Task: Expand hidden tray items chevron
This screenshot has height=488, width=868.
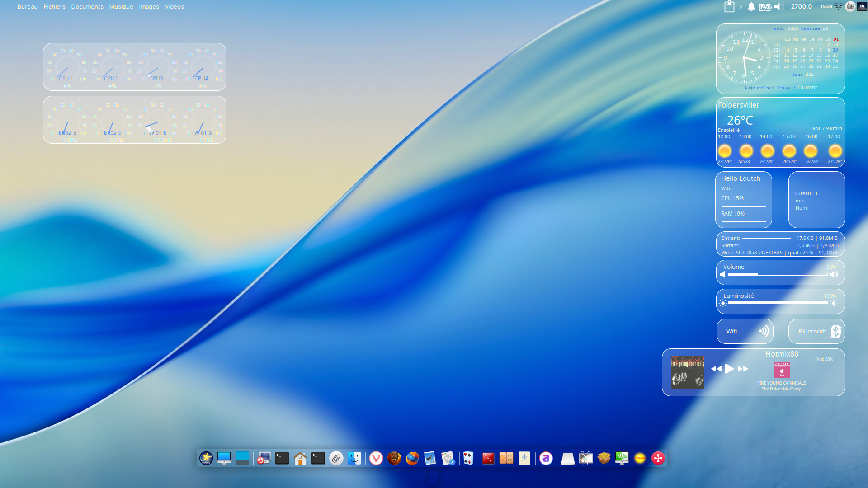Action: pyautogui.click(x=741, y=6)
